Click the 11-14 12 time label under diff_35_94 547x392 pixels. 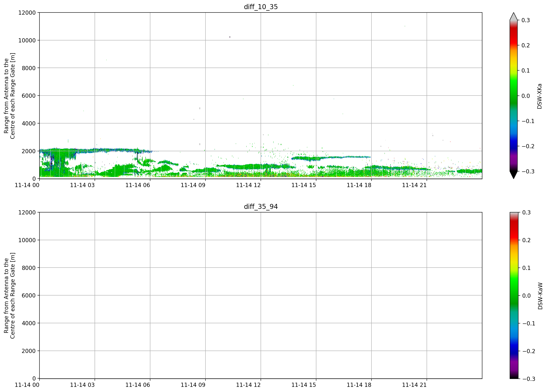(x=249, y=385)
